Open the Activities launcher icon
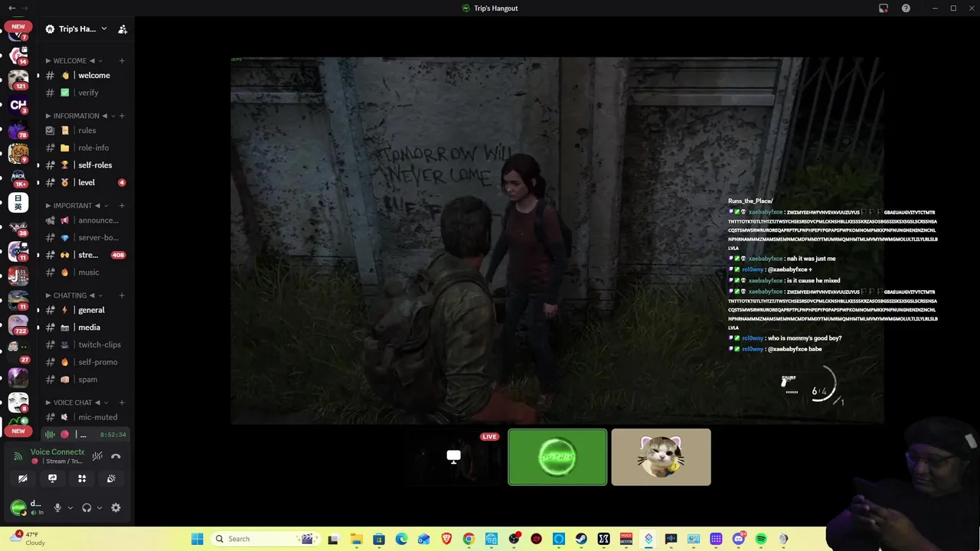The image size is (980, 551). pyautogui.click(x=82, y=478)
